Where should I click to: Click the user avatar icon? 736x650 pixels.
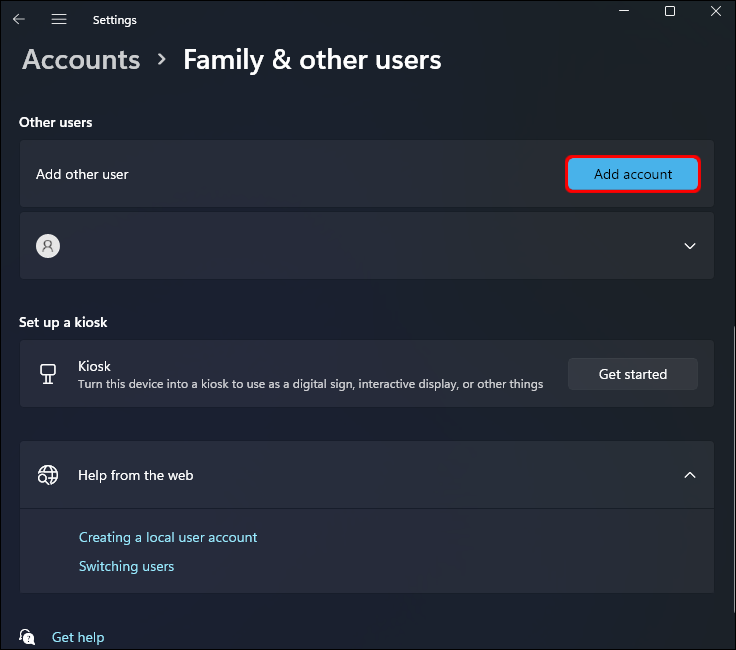pos(47,246)
